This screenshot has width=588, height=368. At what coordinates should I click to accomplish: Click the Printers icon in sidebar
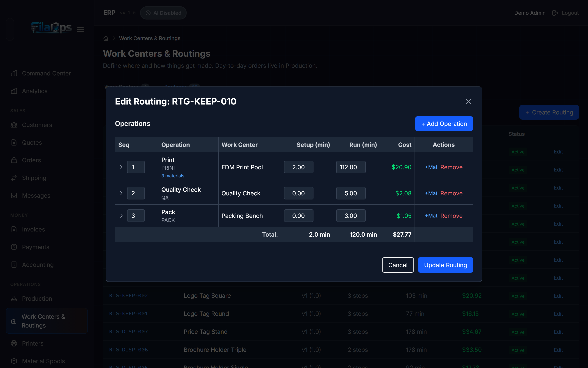14,343
